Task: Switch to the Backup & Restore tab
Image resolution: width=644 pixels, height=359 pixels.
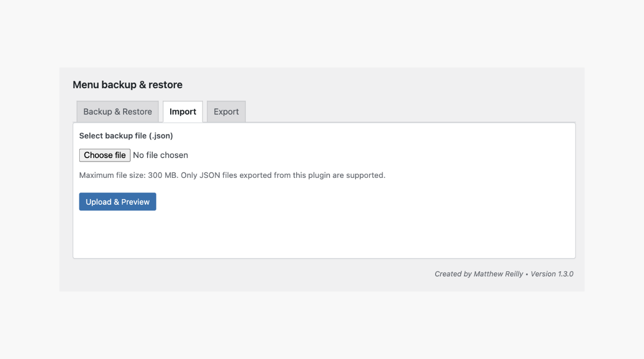Action: pyautogui.click(x=117, y=112)
